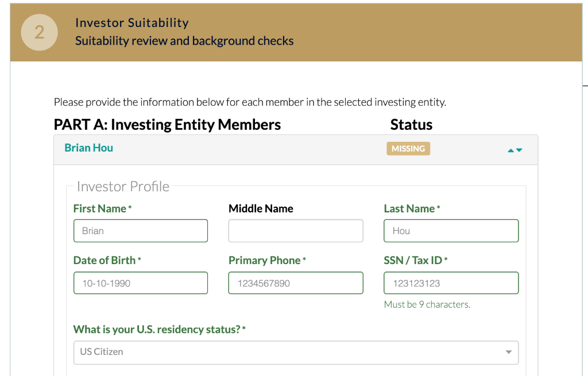This screenshot has width=588, height=376.
Task: Click 'Suitability review and background checks' subtitle
Action: pos(184,41)
